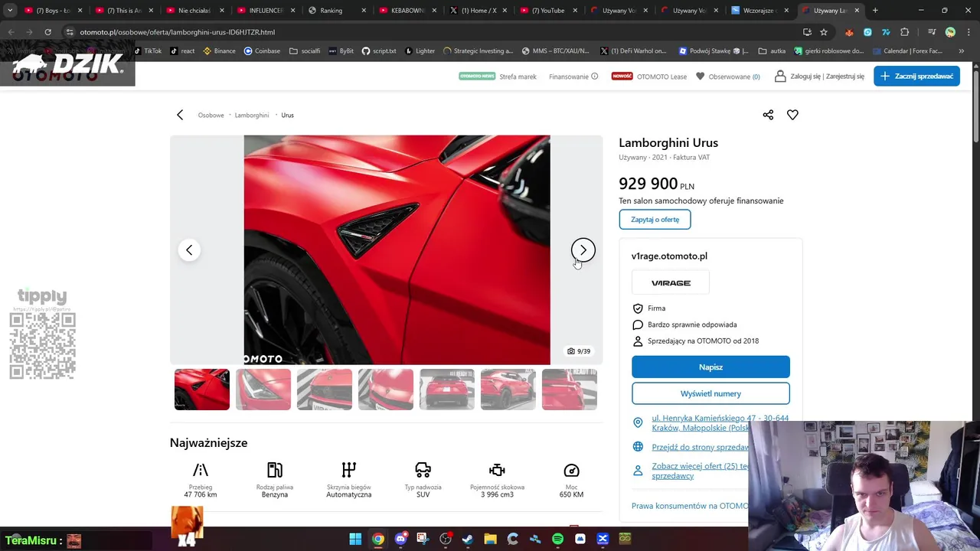Open seller address ul. Henryka Kamieńskiego link
Image resolution: width=980 pixels, height=551 pixels.
click(720, 422)
